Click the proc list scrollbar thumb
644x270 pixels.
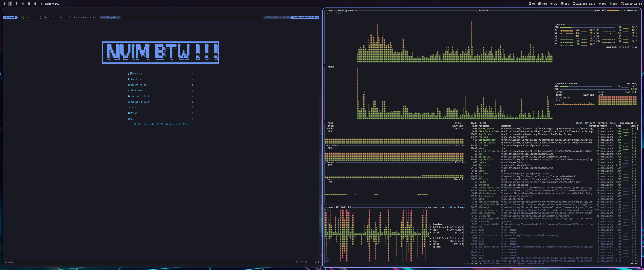(x=637, y=129)
